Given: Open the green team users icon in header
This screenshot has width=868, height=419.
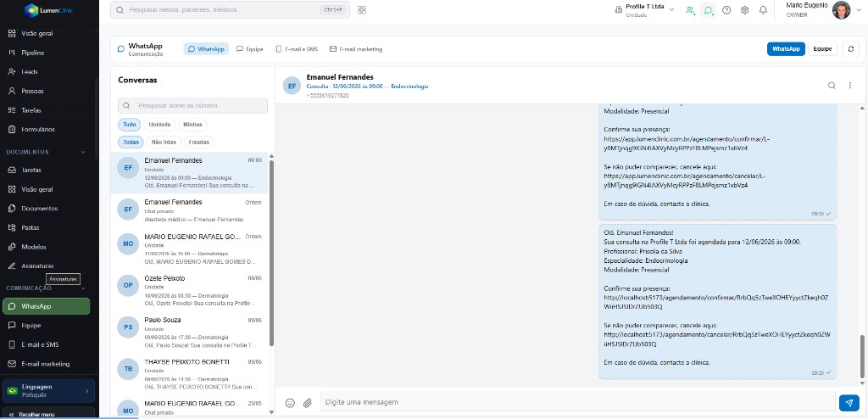Looking at the screenshot, I should click(690, 10).
